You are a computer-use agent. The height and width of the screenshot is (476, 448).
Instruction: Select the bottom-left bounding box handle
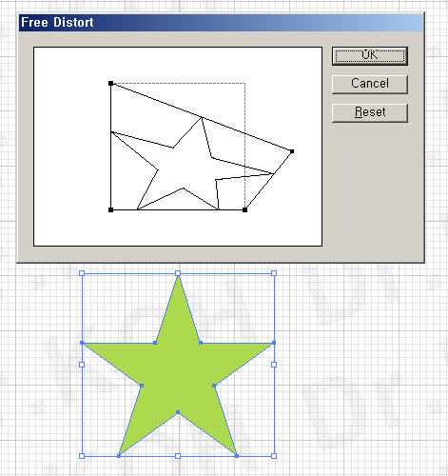pyautogui.click(x=82, y=456)
